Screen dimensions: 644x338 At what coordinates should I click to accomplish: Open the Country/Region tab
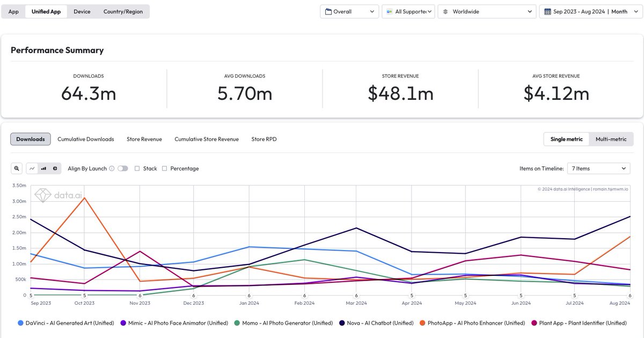(x=123, y=11)
